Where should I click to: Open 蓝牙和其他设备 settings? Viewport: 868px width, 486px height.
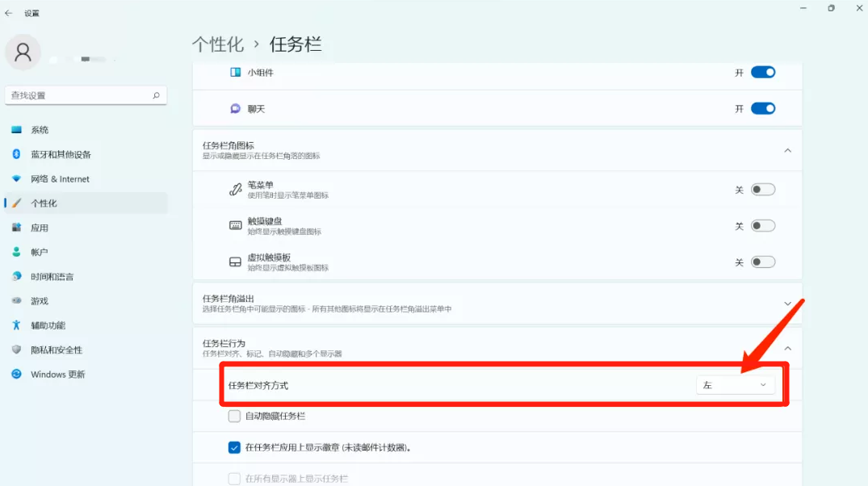(x=86, y=154)
